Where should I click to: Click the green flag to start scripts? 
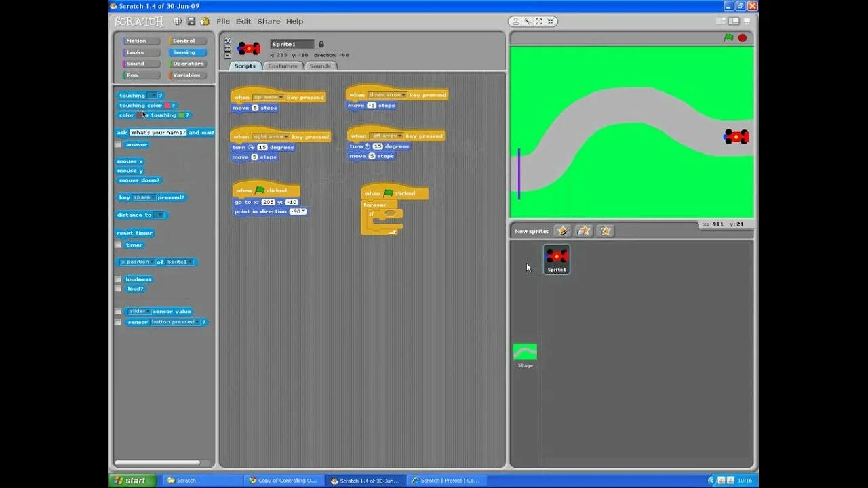tap(728, 38)
